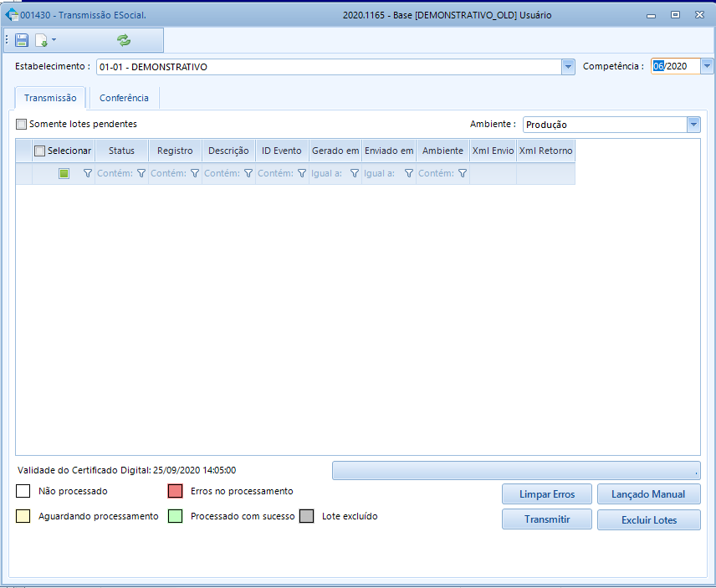Switch to the Conferência tab

click(124, 98)
